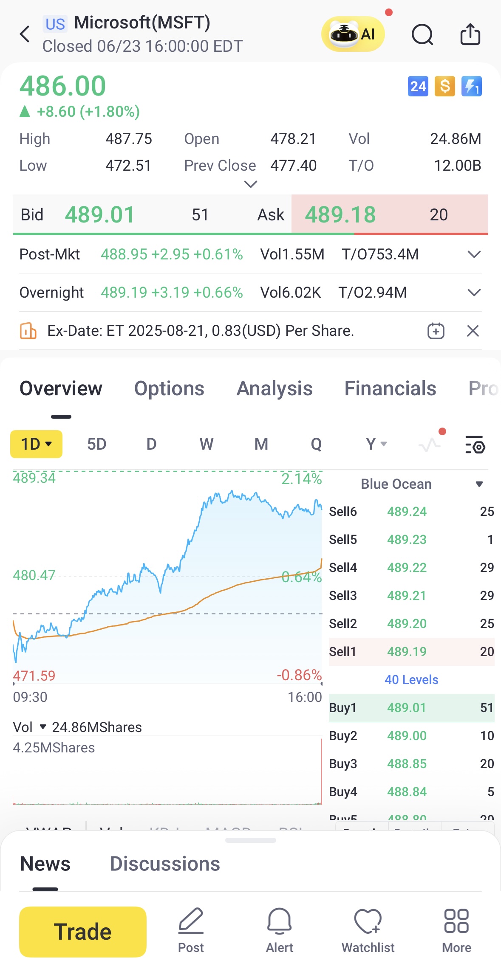Tap the Bid price 489.01
The image size is (501, 980).
[100, 214]
